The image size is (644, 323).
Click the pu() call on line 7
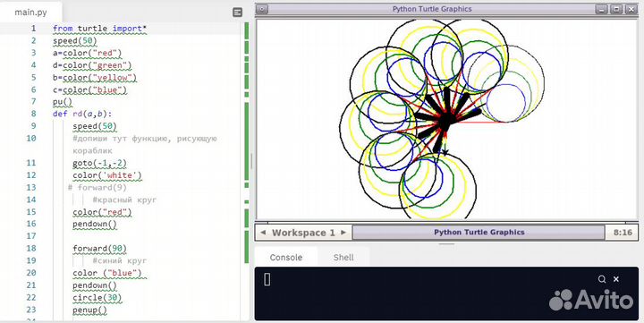pos(63,102)
